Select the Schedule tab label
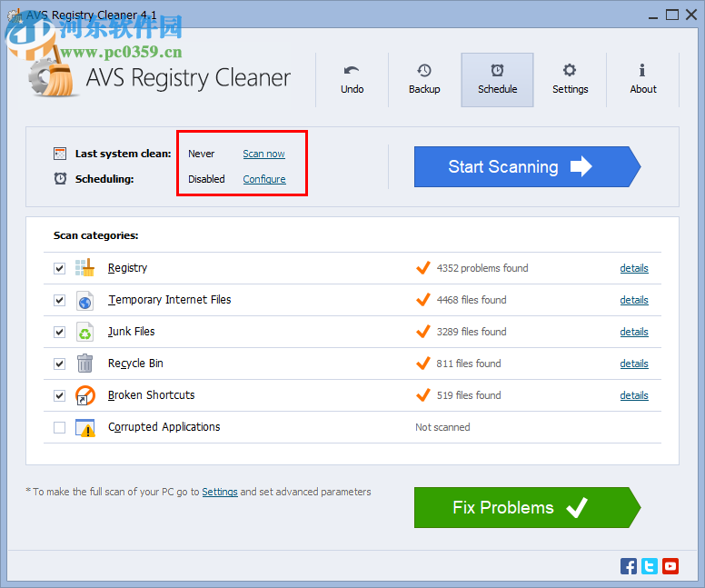This screenshot has width=705, height=588. pos(497,89)
